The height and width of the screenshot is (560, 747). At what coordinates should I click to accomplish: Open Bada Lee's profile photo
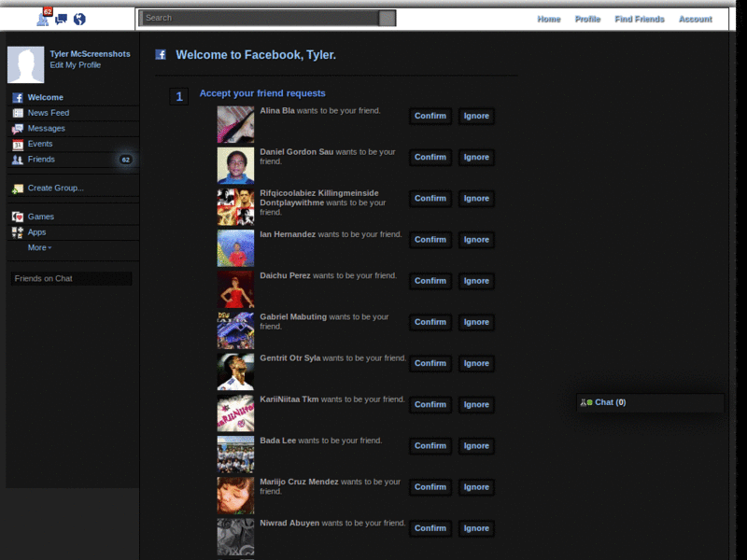pos(236,455)
